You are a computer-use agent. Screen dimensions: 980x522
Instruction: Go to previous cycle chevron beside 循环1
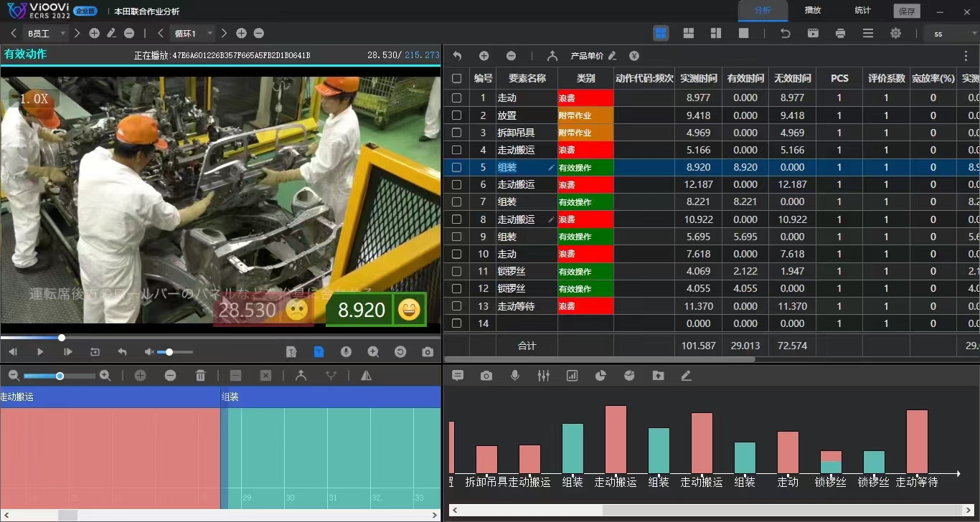point(161,34)
